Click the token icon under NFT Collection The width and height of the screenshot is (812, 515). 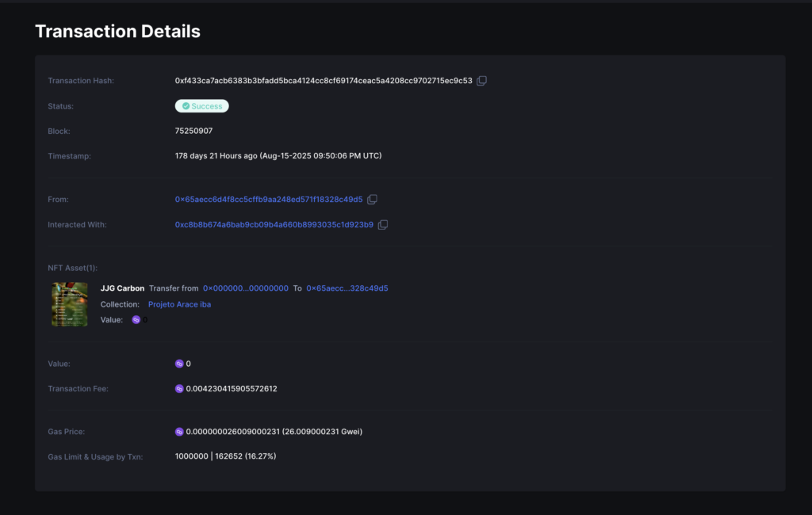click(x=136, y=320)
